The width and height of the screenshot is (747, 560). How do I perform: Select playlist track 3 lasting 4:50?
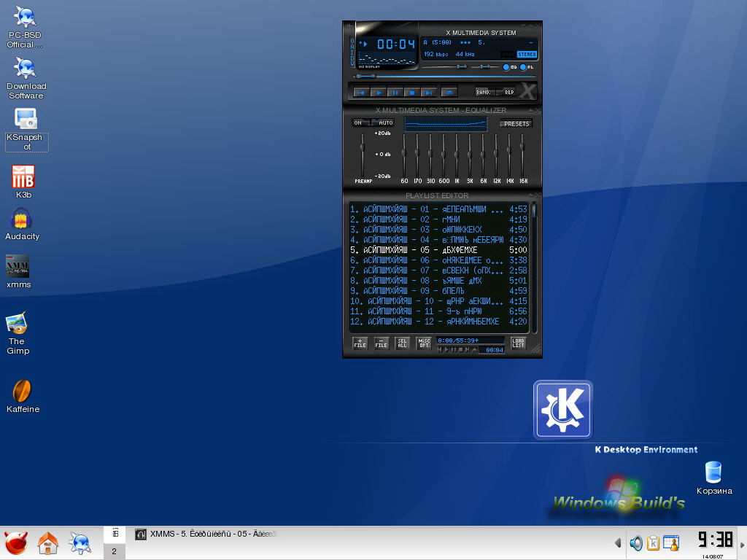click(x=438, y=230)
